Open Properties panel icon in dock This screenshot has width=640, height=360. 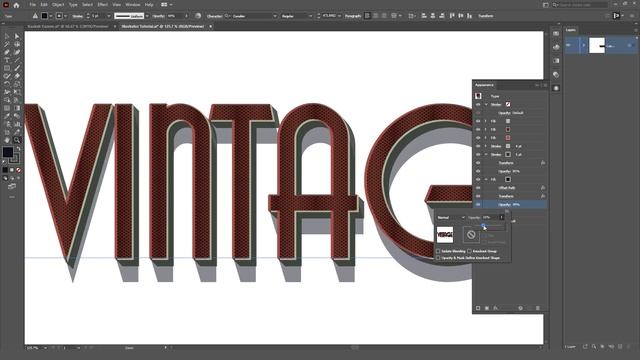tap(556, 33)
